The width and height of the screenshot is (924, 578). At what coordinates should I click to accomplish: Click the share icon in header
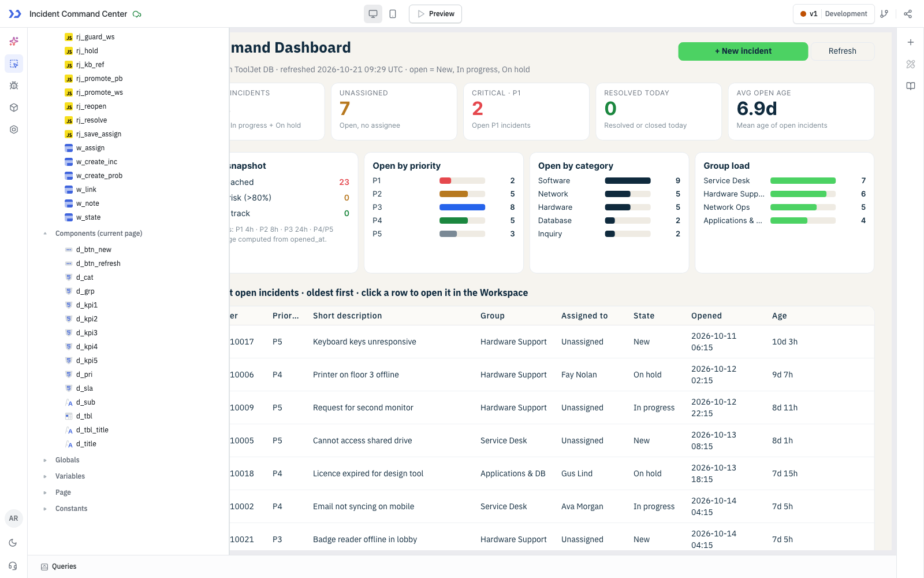[x=908, y=14]
